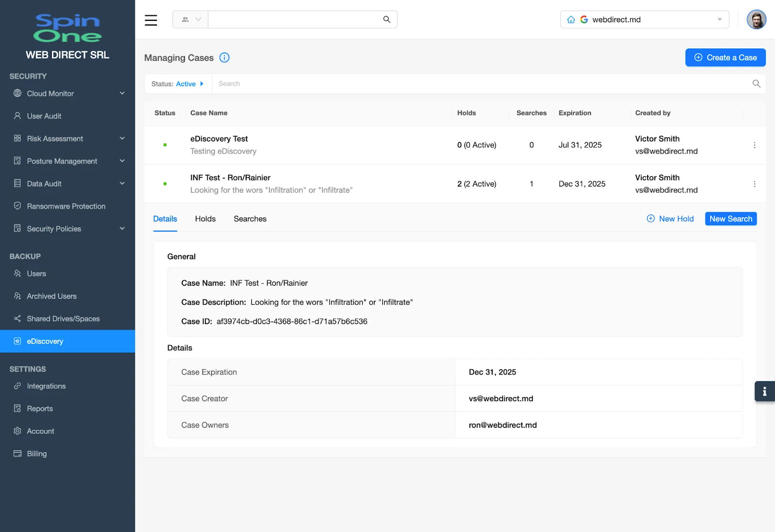Switch to the Searches tab
The width and height of the screenshot is (775, 532).
coord(250,219)
